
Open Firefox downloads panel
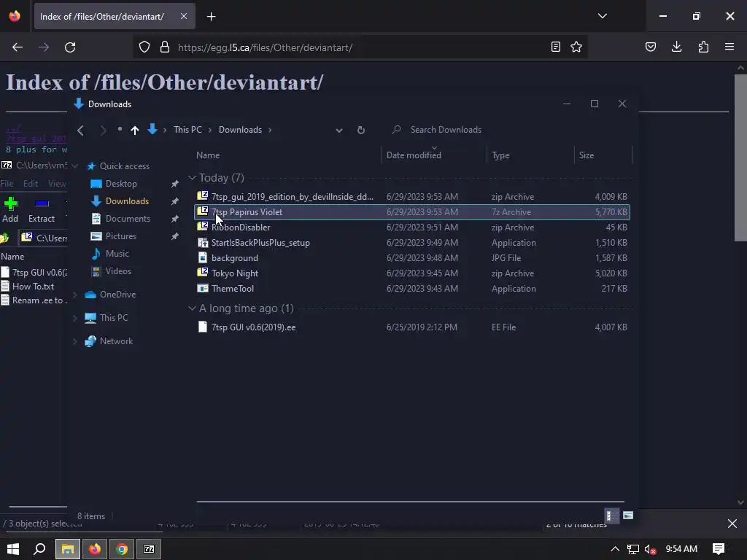coord(676,47)
